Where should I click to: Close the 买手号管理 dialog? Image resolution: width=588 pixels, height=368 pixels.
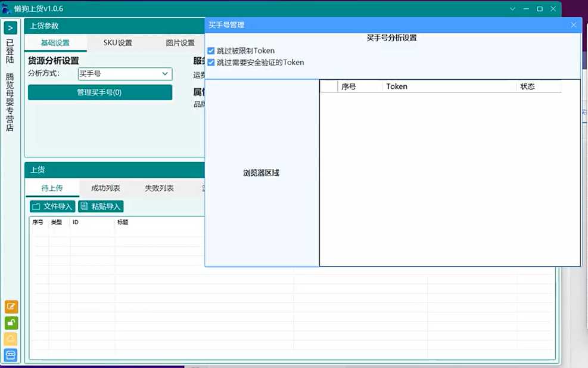pyautogui.click(x=573, y=25)
